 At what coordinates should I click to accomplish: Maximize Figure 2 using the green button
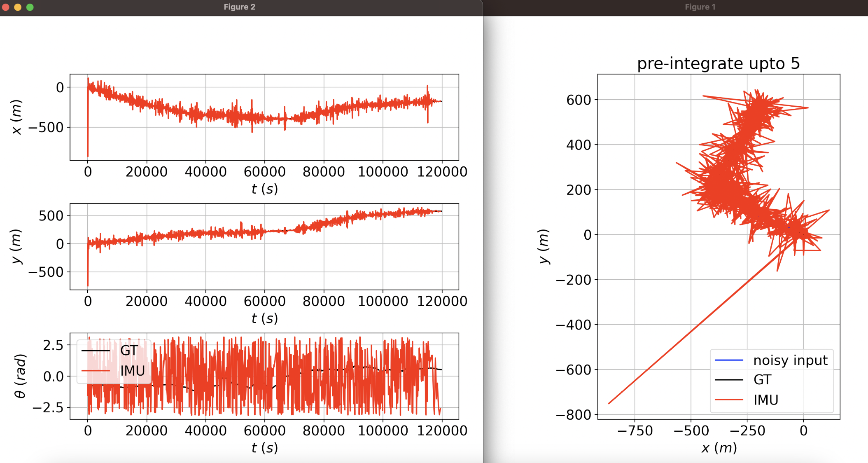coord(30,7)
